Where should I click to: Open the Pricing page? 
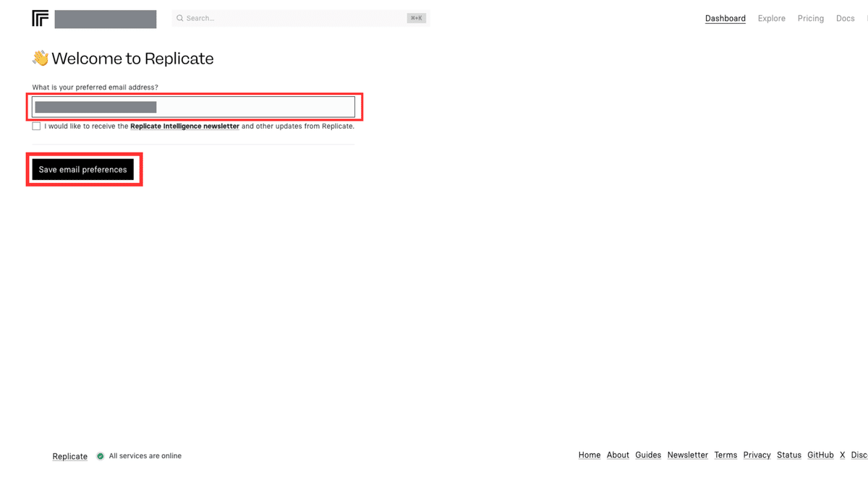coord(811,19)
